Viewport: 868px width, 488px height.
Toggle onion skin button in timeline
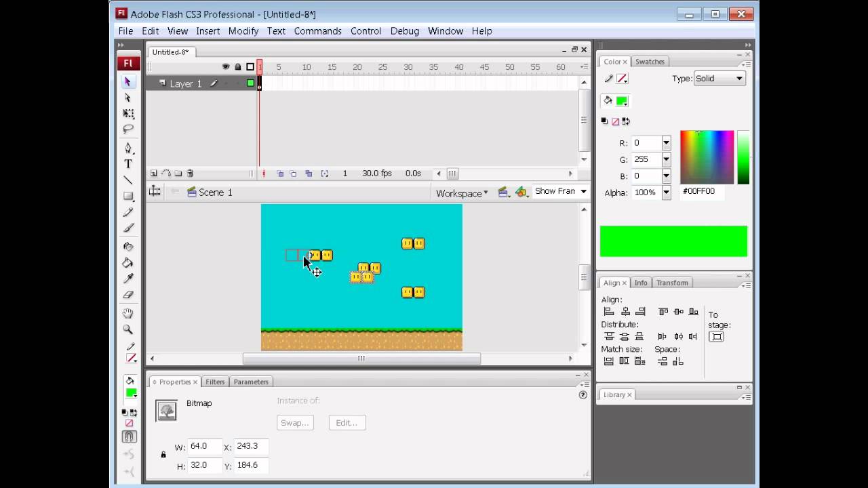point(280,174)
